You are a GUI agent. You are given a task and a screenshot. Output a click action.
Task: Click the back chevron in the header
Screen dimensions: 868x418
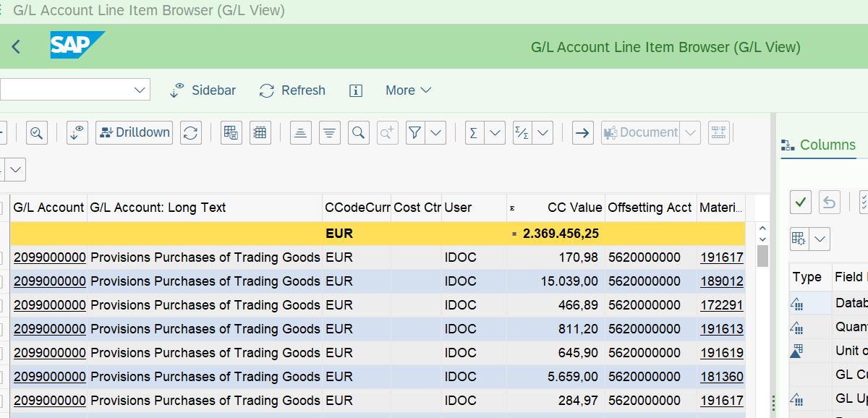coord(15,46)
